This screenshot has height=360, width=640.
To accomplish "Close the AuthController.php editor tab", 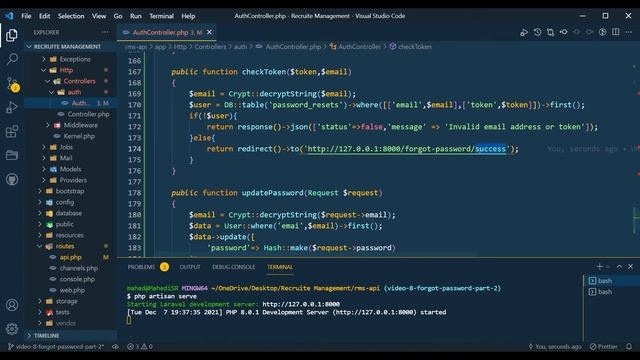I will click(x=209, y=32).
